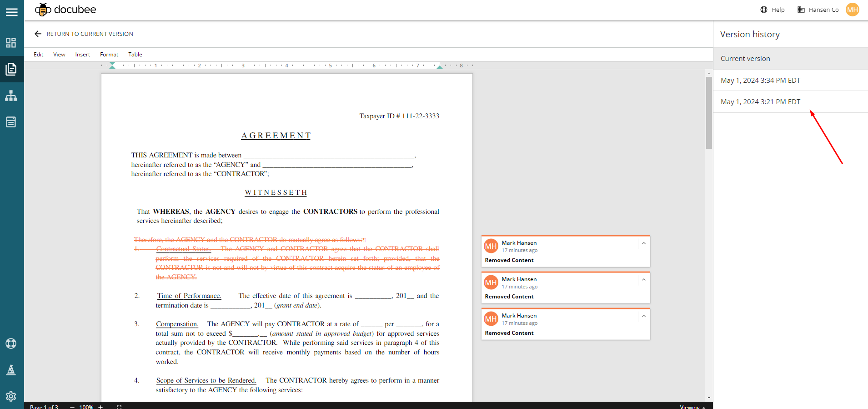Viewport: 868px width, 409px height.
Task: Click Scope of Services to be Rendered heading
Action: [206, 380]
